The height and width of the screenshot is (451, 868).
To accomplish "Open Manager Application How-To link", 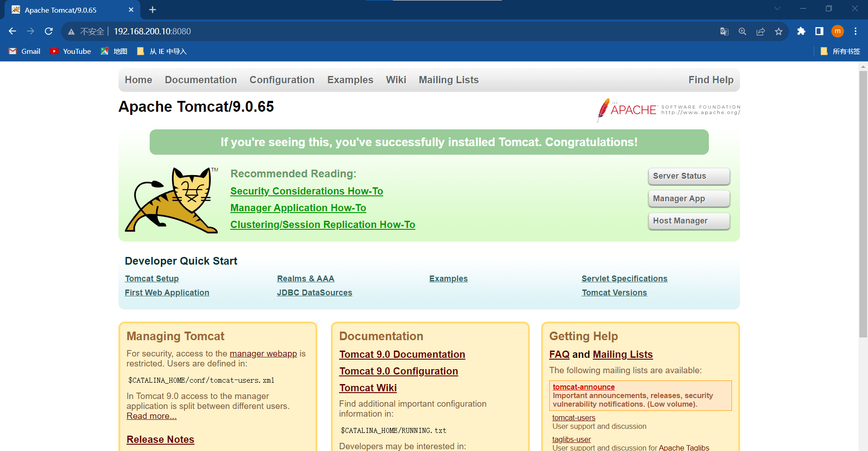I will tap(298, 208).
